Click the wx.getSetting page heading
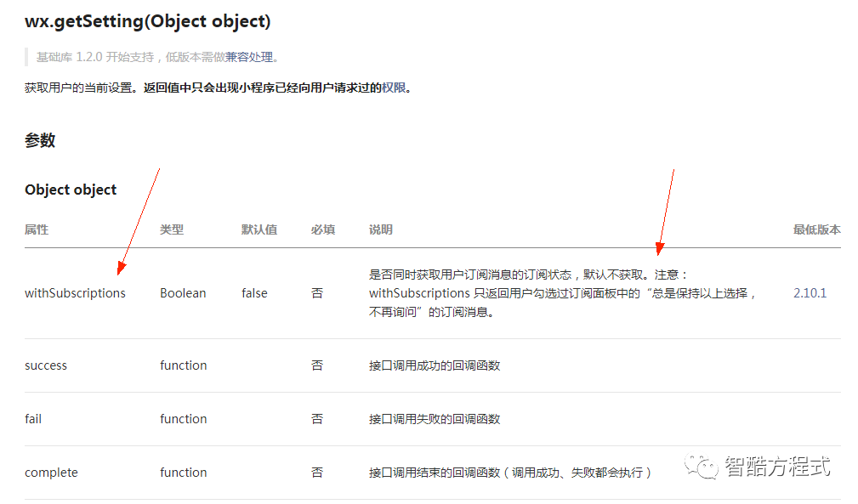 coord(148,20)
